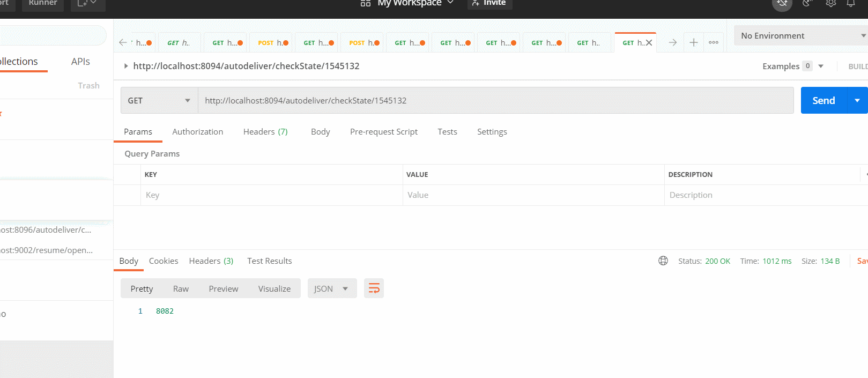Open the Runner from the top bar
The image size is (868, 378).
(x=43, y=3)
